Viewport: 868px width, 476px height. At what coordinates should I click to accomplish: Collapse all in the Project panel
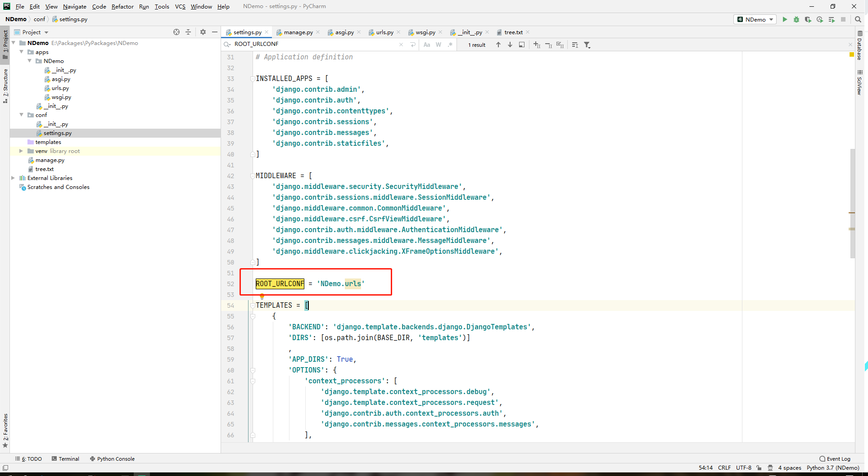pyautogui.click(x=188, y=32)
